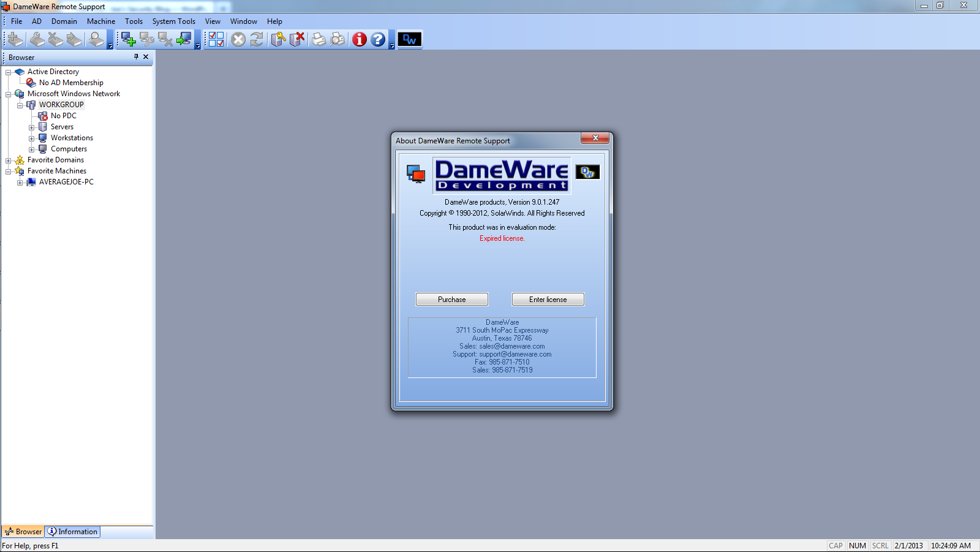The width and height of the screenshot is (980, 552).
Task: Click the NUM status bar indicator
Action: click(x=858, y=546)
